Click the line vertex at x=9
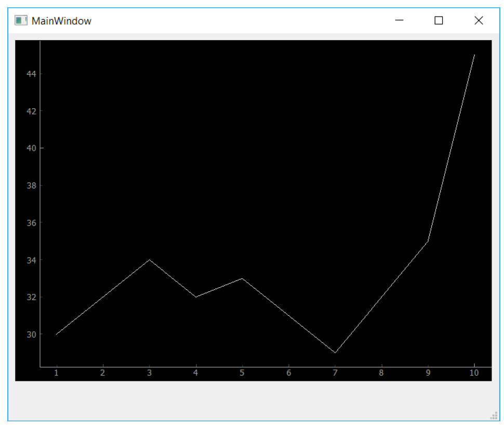The height and width of the screenshot is (425, 504). tap(428, 241)
